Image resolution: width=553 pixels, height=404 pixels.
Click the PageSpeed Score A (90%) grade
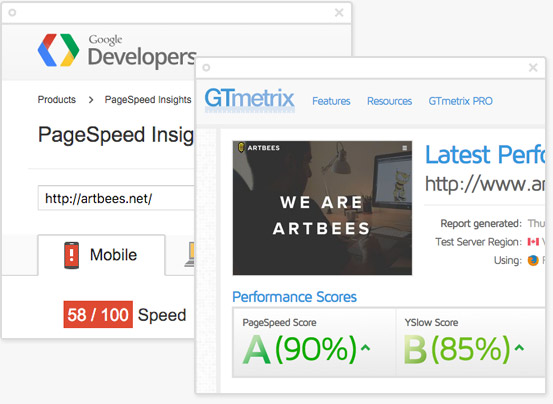click(300, 349)
